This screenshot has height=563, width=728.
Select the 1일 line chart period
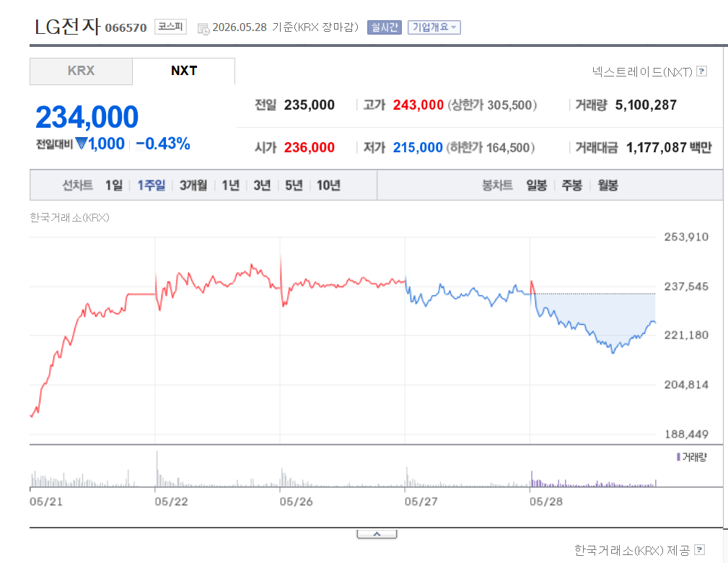click(114, 186)
